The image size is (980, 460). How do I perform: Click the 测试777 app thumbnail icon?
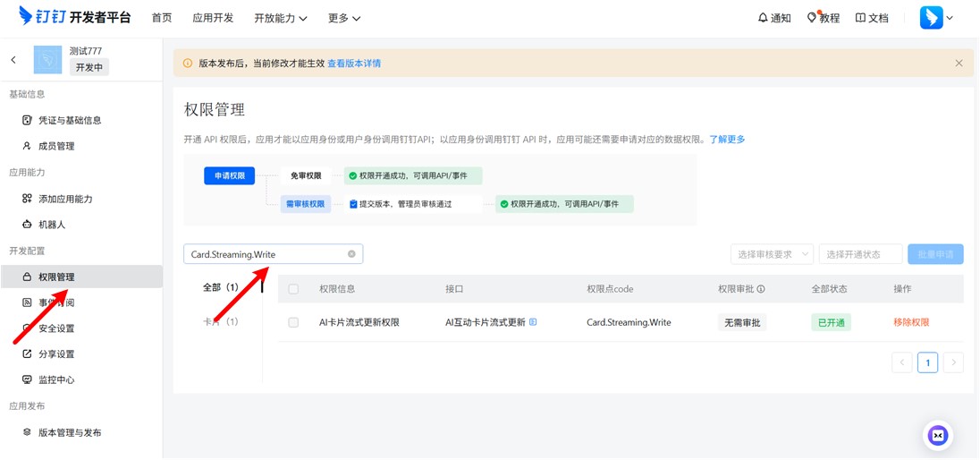pyautogui.click(x=47, y=60)
